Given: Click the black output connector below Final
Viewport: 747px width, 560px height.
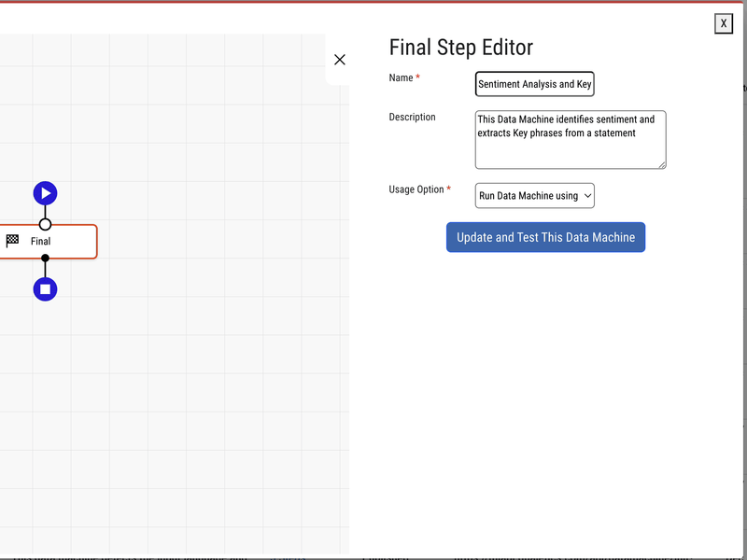Looking at the screenshot, I should pyautogui.click(x=45, y=259).
